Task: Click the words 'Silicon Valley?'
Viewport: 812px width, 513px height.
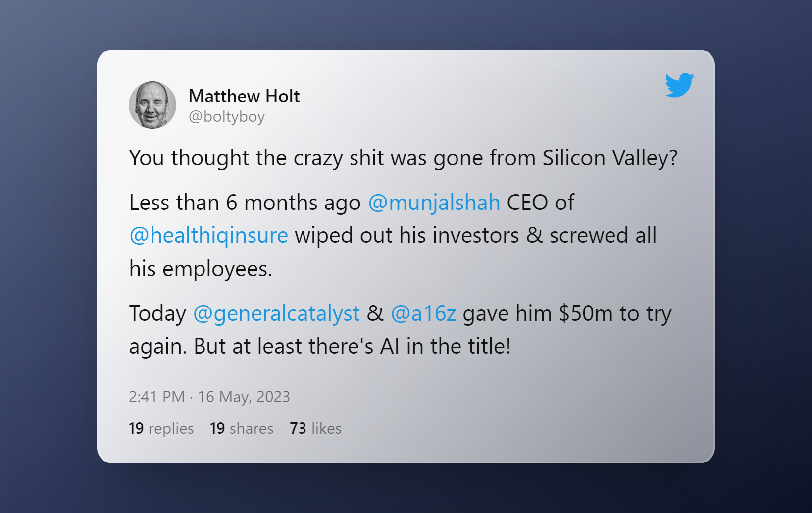Action: 609,158
